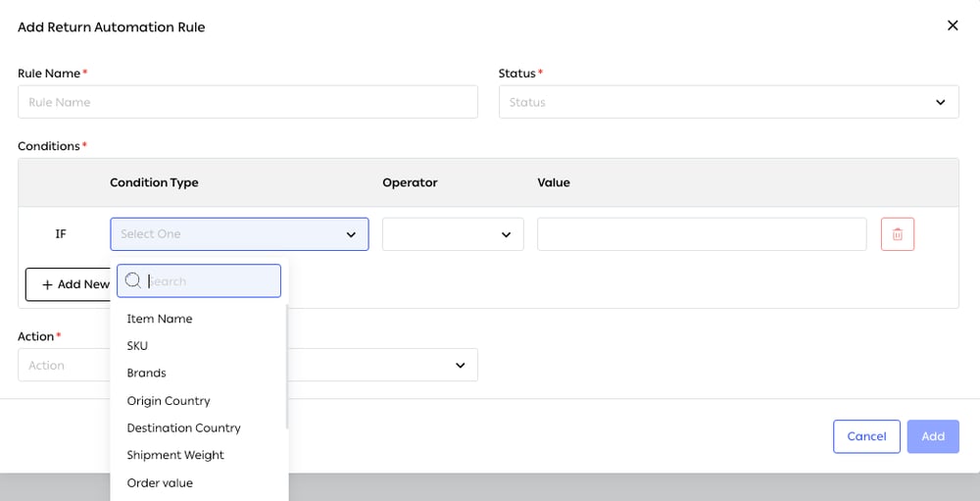Focus the Rule Name input field
This screenshot has height=501, width=980.
pos(248,102)
